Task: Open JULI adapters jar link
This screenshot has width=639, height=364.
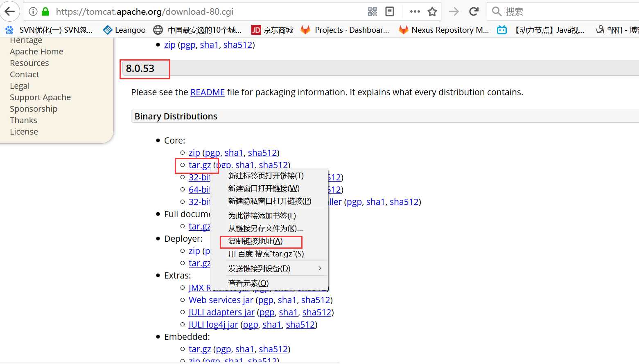Action: coord(221,312)
